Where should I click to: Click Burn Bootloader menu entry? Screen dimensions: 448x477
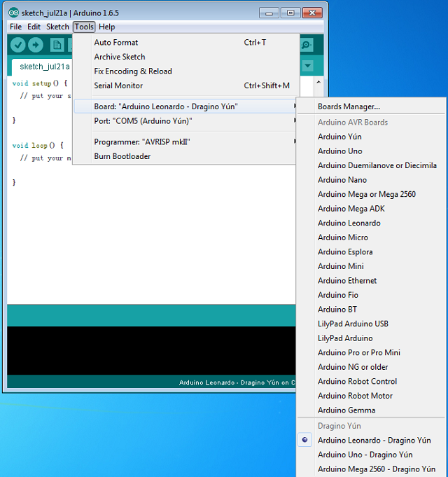[x=185, y=156]
